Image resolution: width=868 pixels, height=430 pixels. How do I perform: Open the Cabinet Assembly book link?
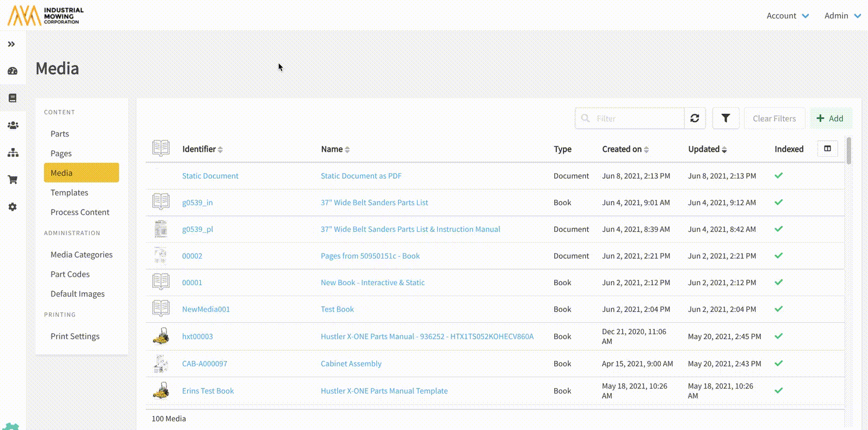[x=351, y=364]
